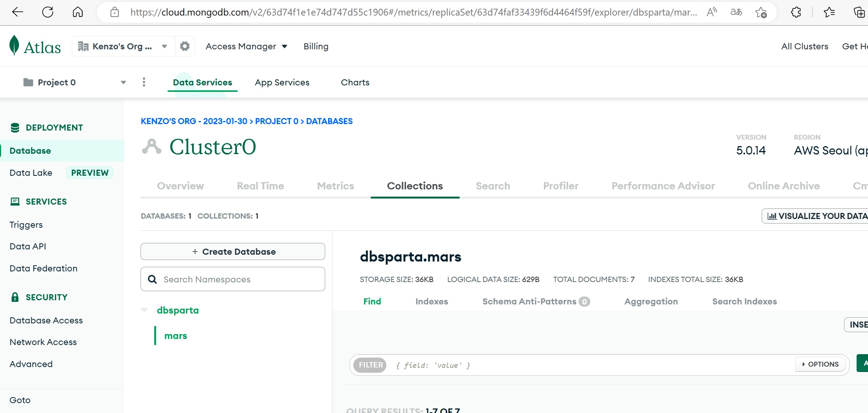Focus the Search Namespaces field
Screen dimensions: 868x413
pyautogui.click(x=233, y=279)
